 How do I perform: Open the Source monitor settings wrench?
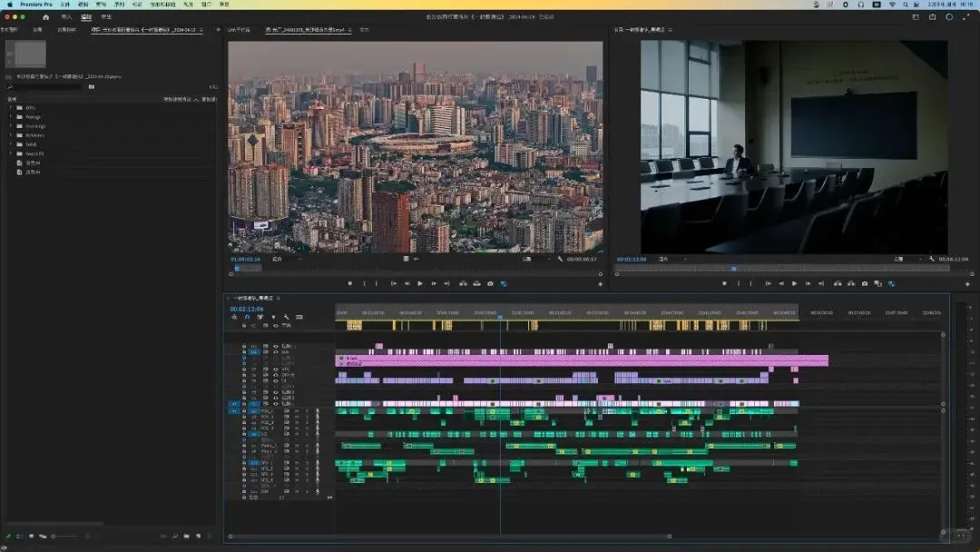tap(561, 259)
